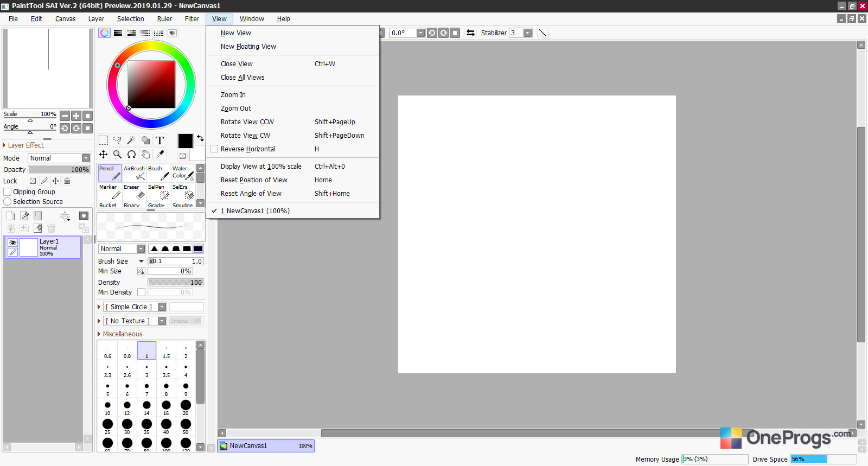Create a new normal layer
The image size is (868, 466).
10,216
